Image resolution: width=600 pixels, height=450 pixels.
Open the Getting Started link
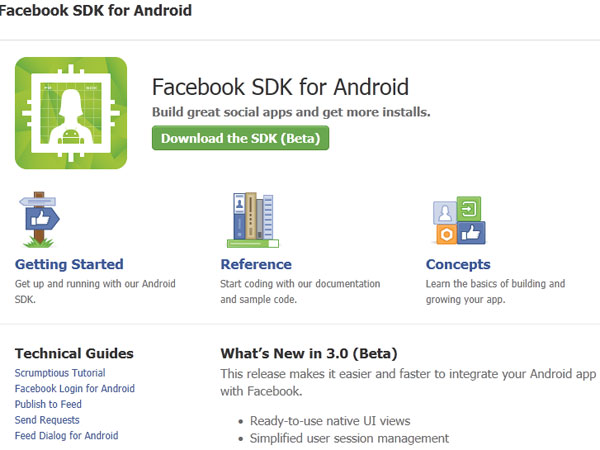[x=69, y=265]
